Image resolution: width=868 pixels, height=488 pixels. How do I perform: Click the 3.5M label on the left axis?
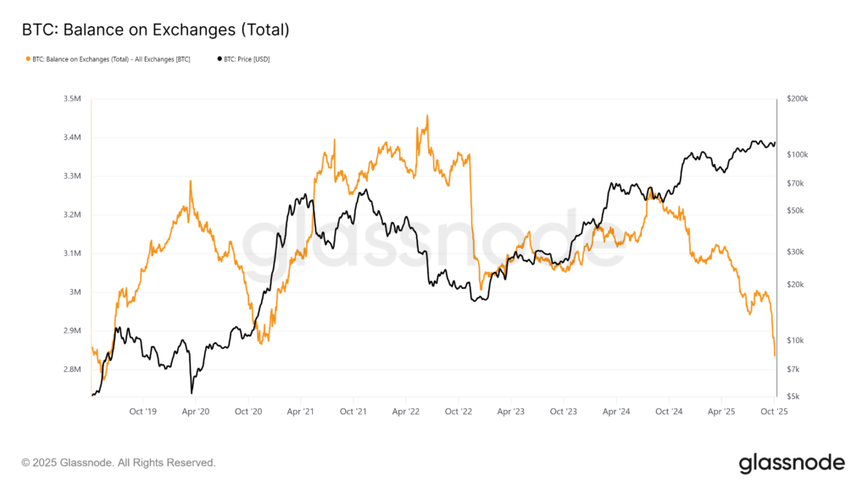(72, 99)
